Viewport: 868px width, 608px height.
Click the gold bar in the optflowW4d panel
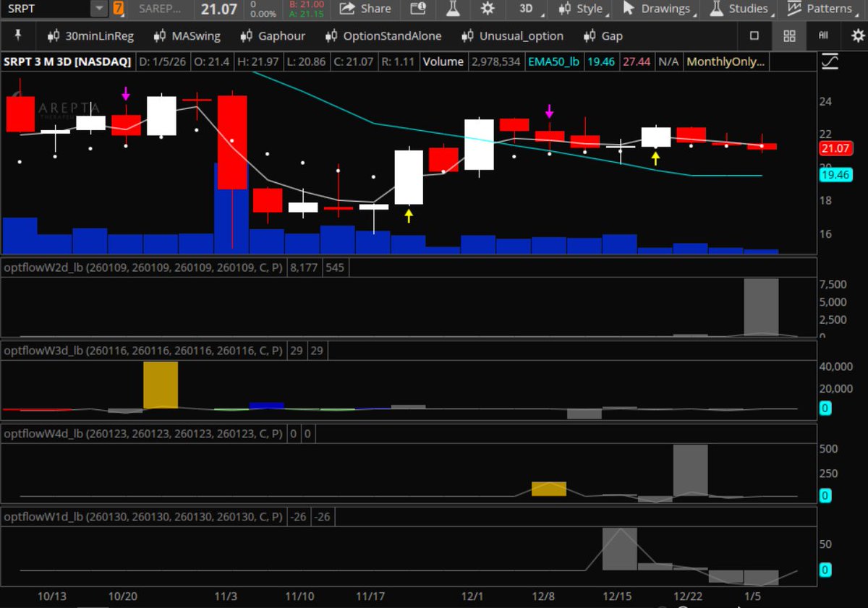[549, 489]
